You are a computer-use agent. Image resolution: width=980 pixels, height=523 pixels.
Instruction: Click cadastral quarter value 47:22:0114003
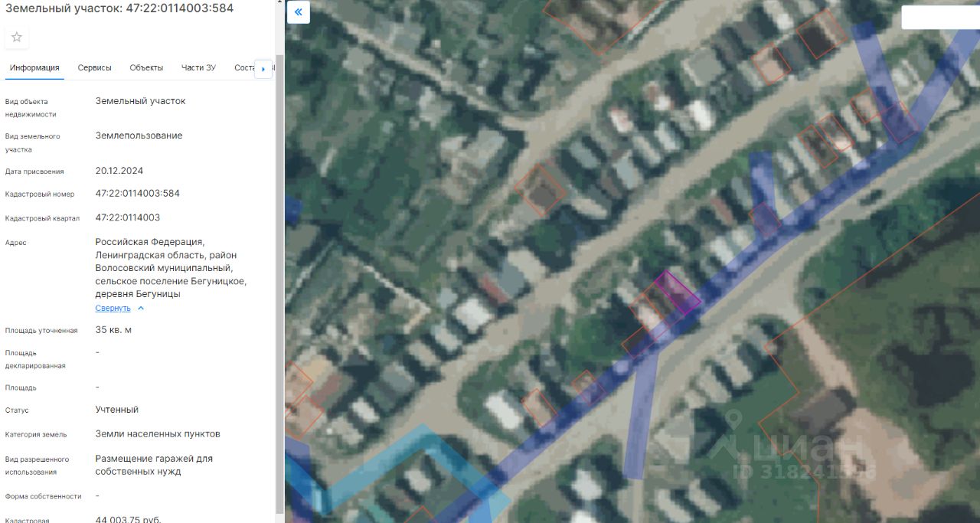click(x=127, y=217)
